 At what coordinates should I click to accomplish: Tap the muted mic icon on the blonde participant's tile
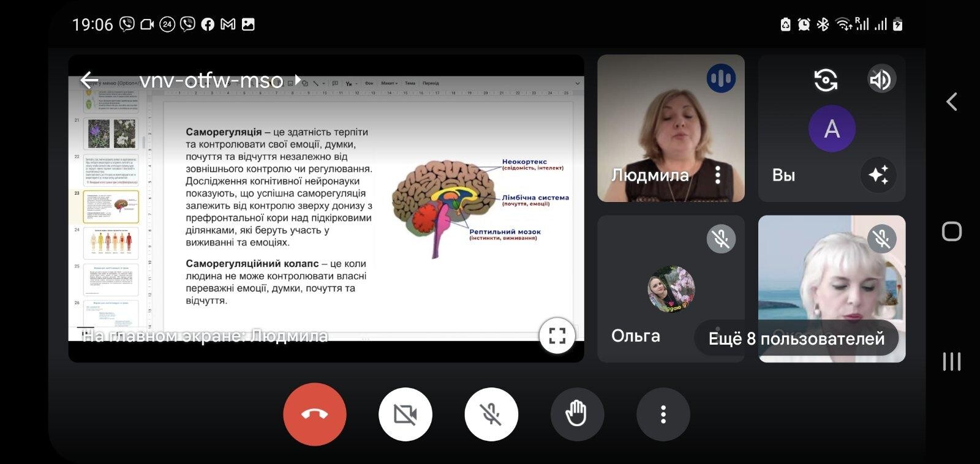(x=882, y=239)
